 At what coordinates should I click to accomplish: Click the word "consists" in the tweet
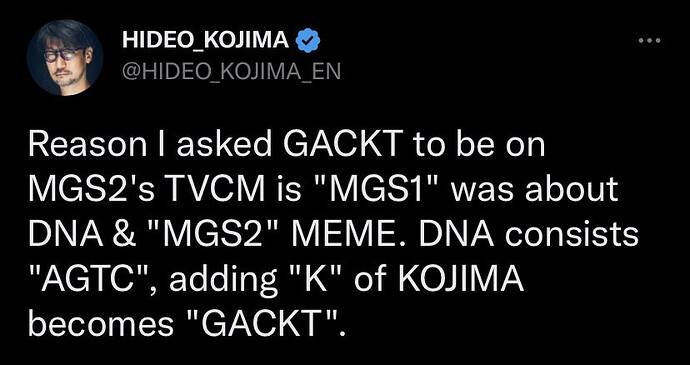[571, 235]
